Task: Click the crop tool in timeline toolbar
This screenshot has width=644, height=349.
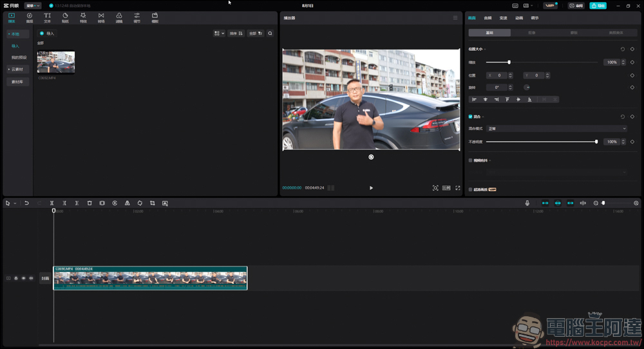Action: coord(153,203)
